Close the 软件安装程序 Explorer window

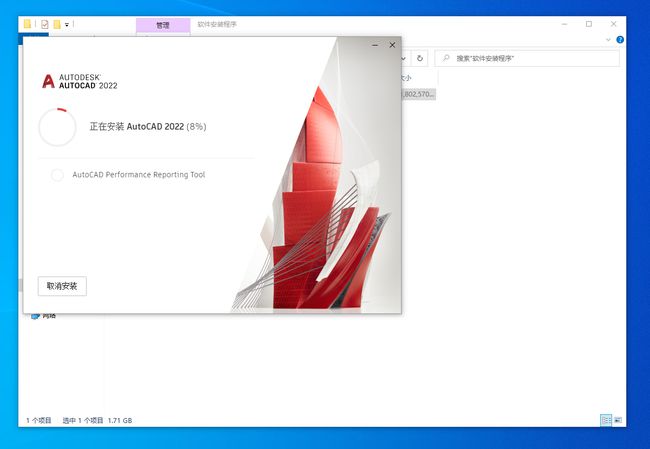click(614, 24)
